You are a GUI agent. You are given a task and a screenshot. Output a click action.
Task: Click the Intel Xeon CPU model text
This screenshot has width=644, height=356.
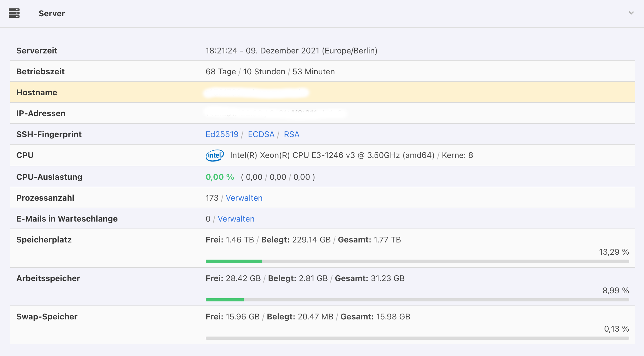[x=332, y=155]
